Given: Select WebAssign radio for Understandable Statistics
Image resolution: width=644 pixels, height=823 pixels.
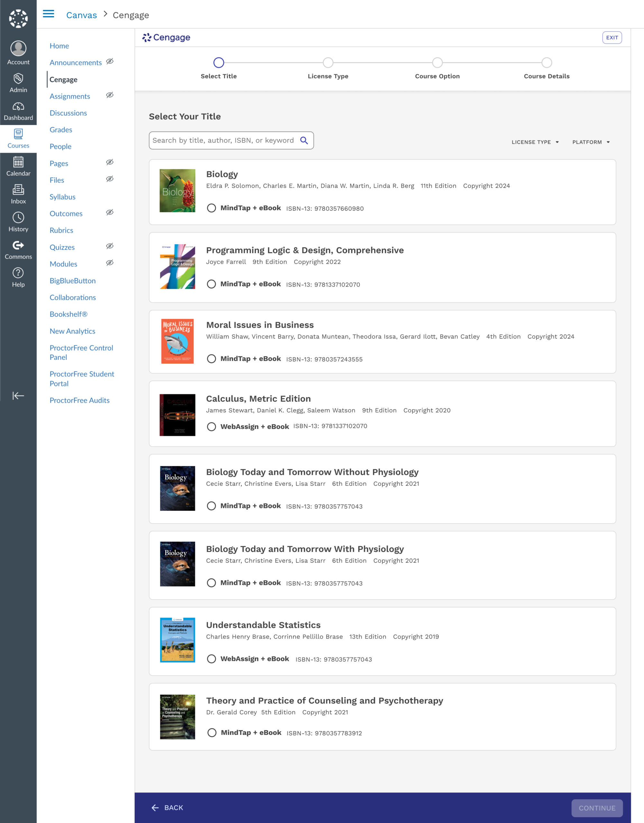Looking at the screenshot, I should tap(212, 659).
